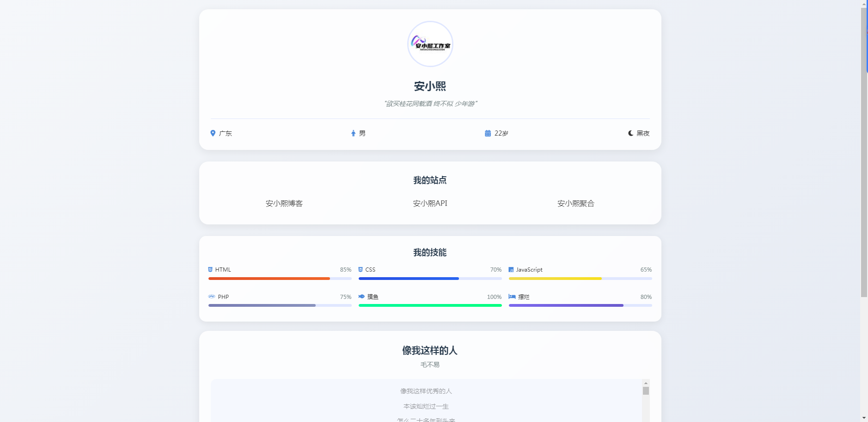This screenshot has height=422, width=868.
Task: Open the 安小熙博客 site link
Action: pos(284,204)
